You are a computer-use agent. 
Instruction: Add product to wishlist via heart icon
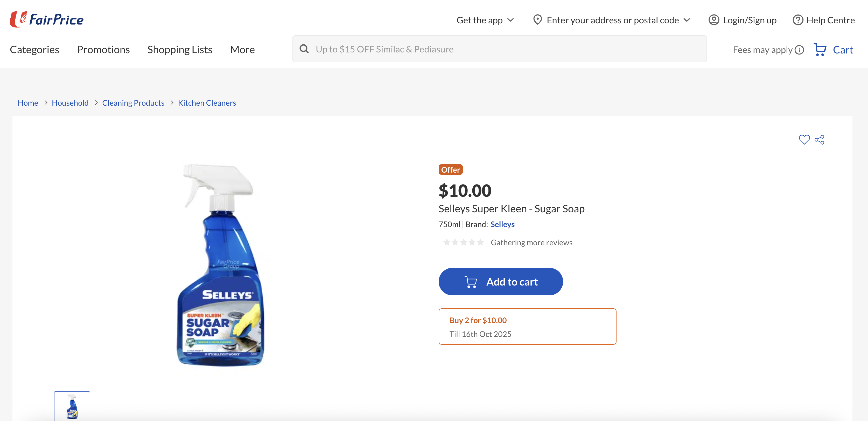(805, 139)
